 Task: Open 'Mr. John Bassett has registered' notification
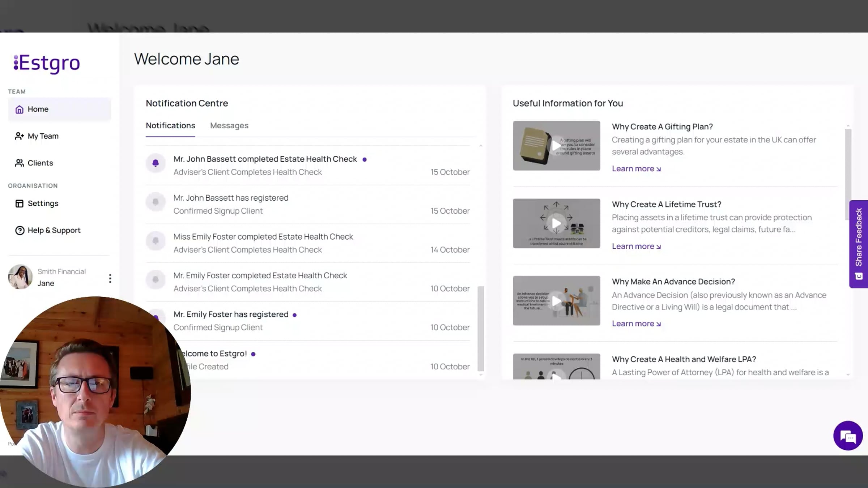[308, 205]
